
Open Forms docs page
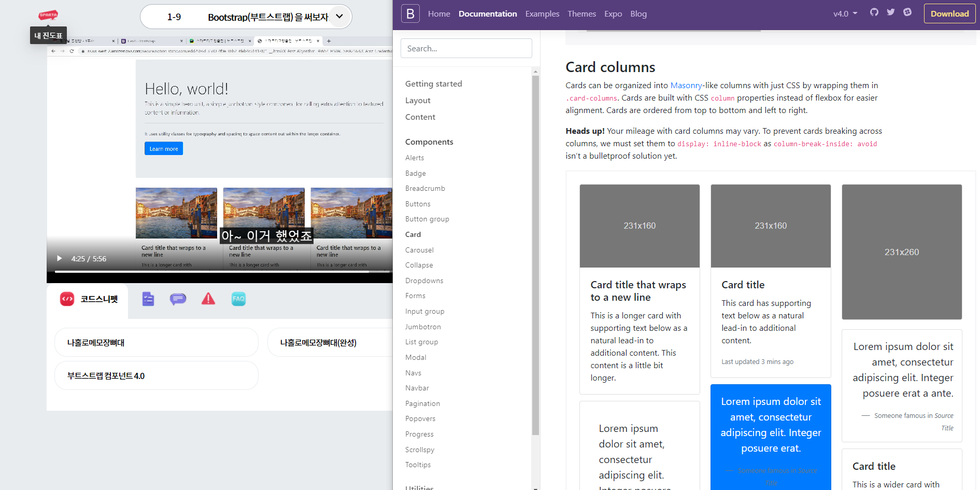pos(415,296)
